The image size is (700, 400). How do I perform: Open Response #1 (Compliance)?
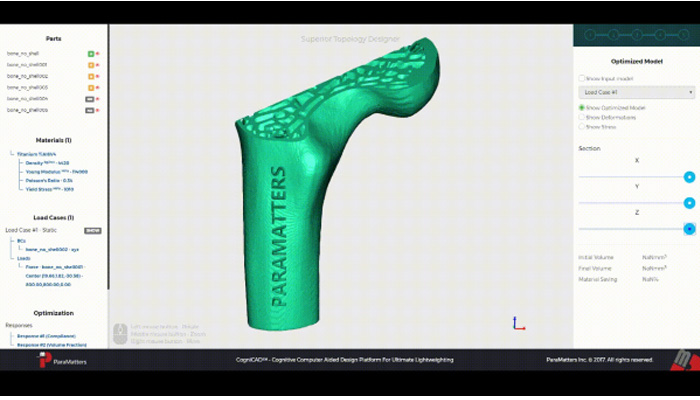tap(46, 336)
